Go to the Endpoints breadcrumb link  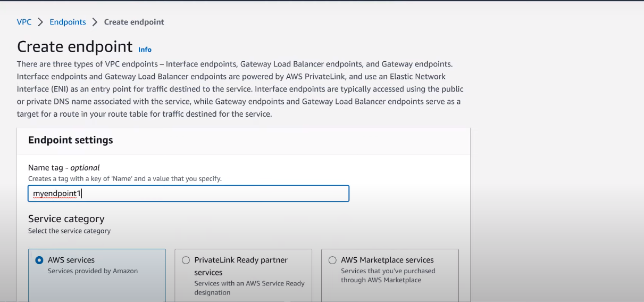(x=68, y=22)
